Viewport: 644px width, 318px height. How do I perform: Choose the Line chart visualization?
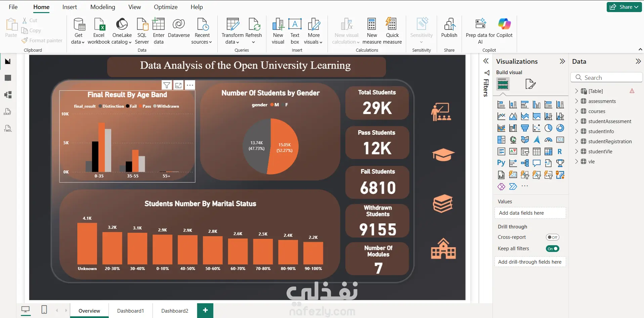coord(501,116)
